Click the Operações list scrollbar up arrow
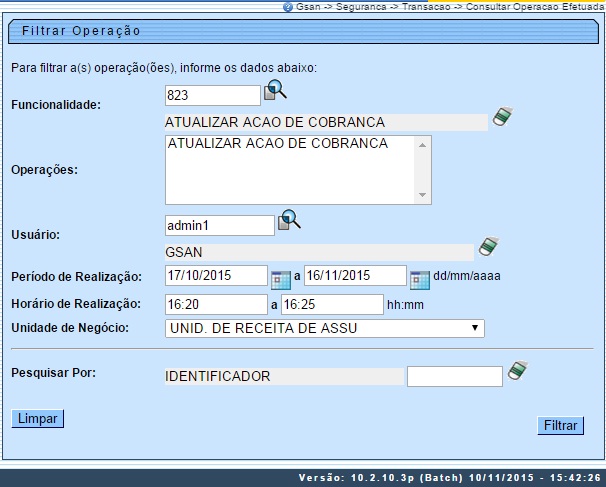606x487 pixels. tap(423, 145)
